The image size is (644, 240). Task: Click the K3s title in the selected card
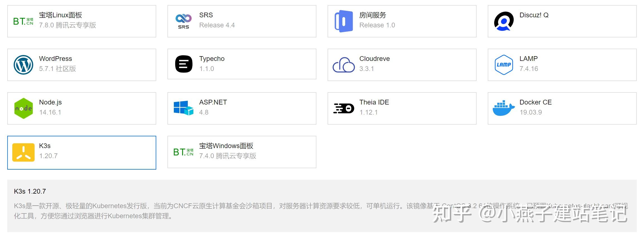click(45, 146)
